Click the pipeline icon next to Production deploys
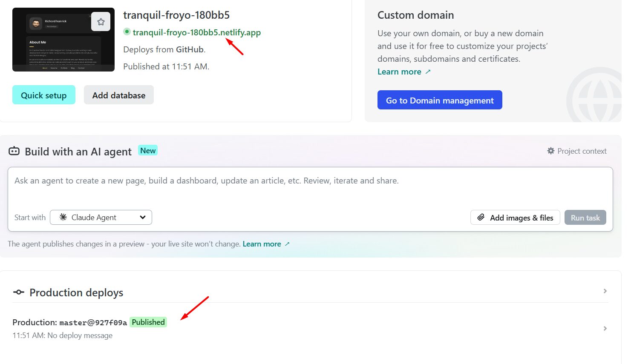 click(x=18, y=292)
